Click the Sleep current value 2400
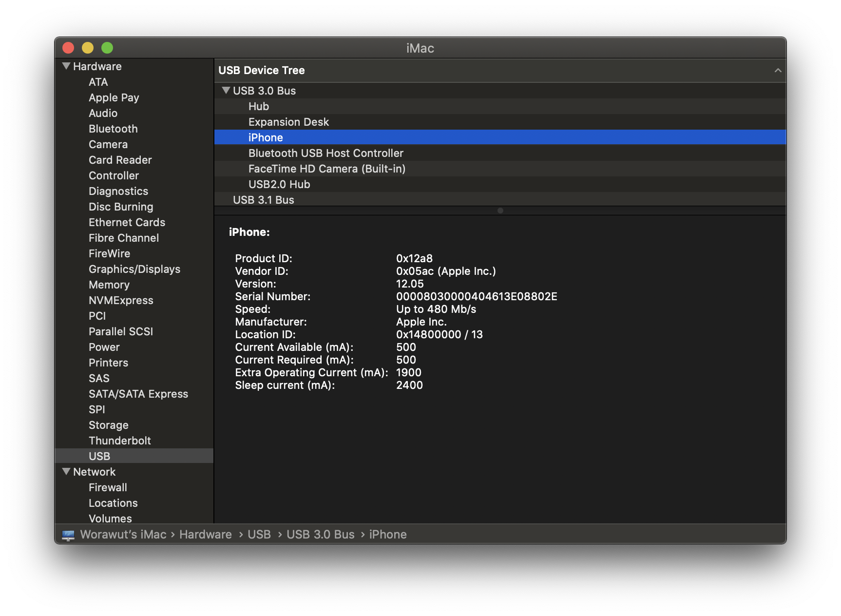This screenshot has height=616, width=841. pos(409,385)
